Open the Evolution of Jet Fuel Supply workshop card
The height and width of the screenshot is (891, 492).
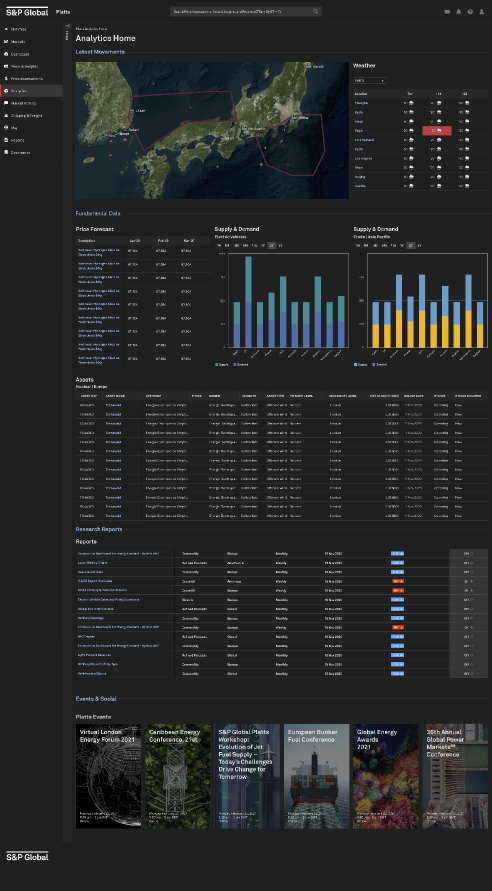(x=247, y=776)
